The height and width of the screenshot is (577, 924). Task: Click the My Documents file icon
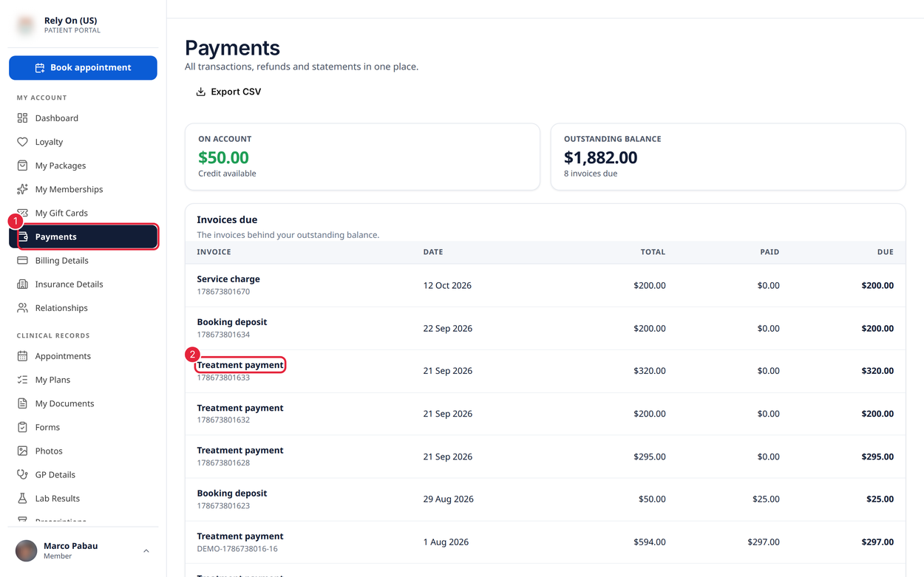click(22, 403)
